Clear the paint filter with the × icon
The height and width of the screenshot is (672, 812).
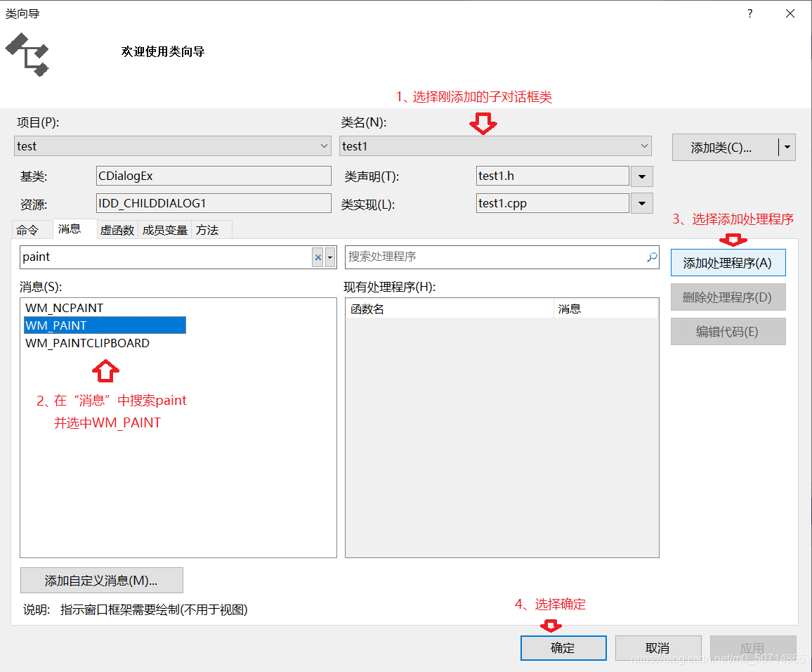(317, 257)
